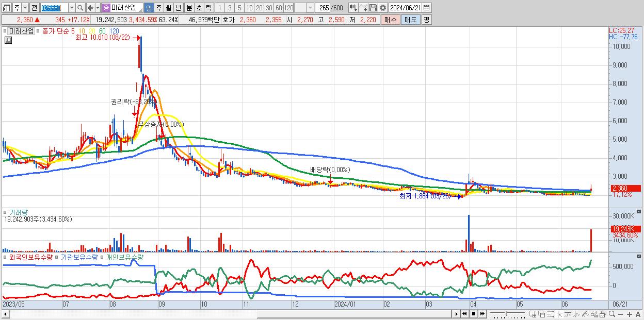Open the dropdown arrow beside speaker icon
644x320 pixels.
98,8
